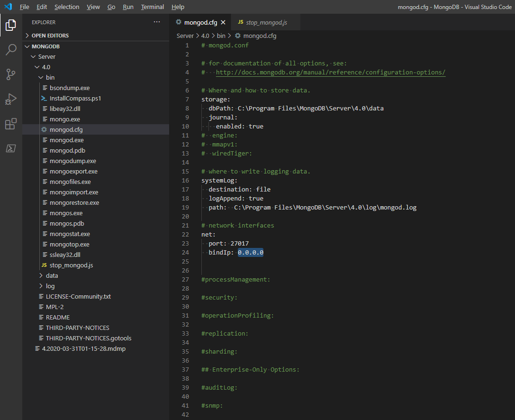Select mongoimport.exe in the file tree
Viewport: 515px width, 420px height.
pos(96,192)
